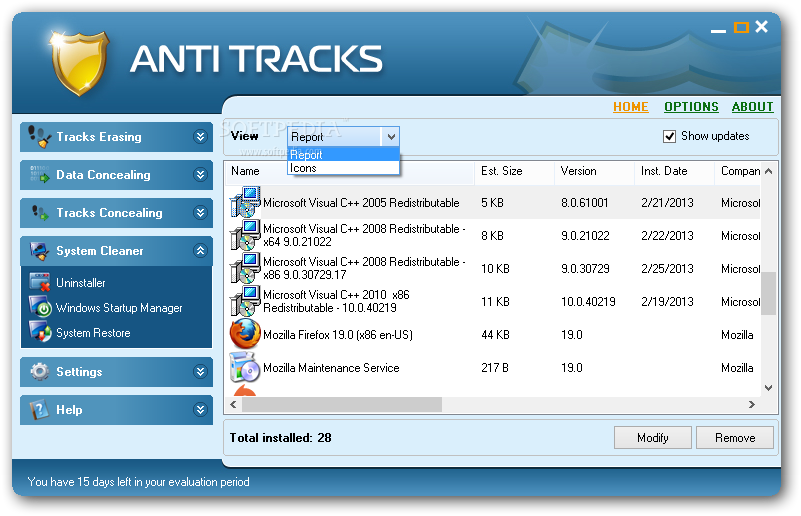Click the horizontal scrollbar thumb
The image size is (801, 516).
pyautogui.click(x=342, y=405)
